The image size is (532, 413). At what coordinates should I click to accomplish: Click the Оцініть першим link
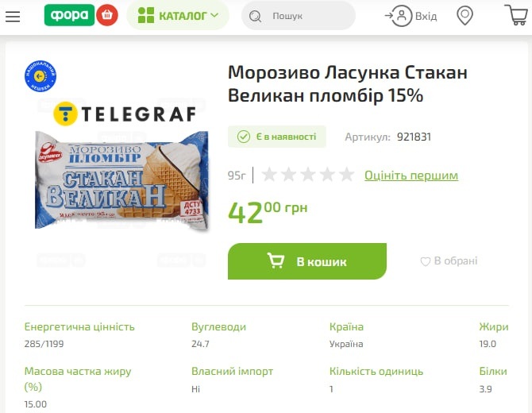pyautogui.click(x=411, y=176)
